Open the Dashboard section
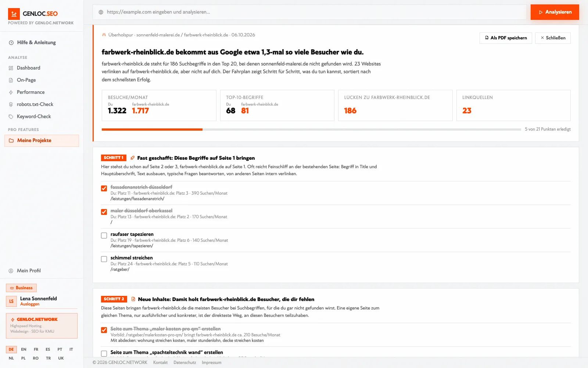This screenshot has width=588, height=368. [29, 68]
